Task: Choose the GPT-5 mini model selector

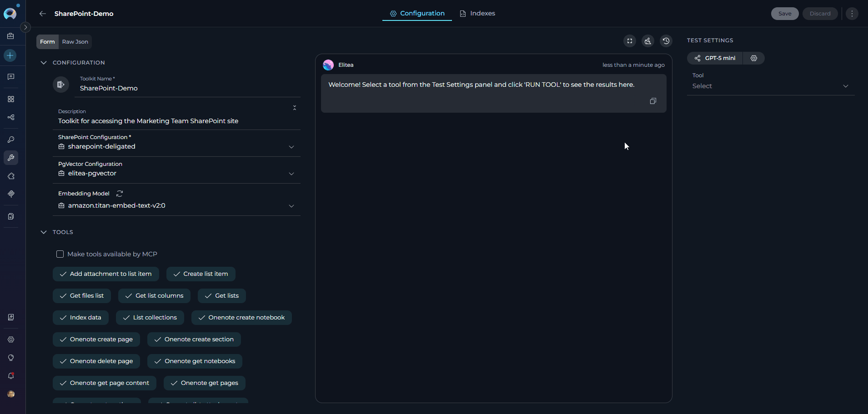Action: (715, 58)
